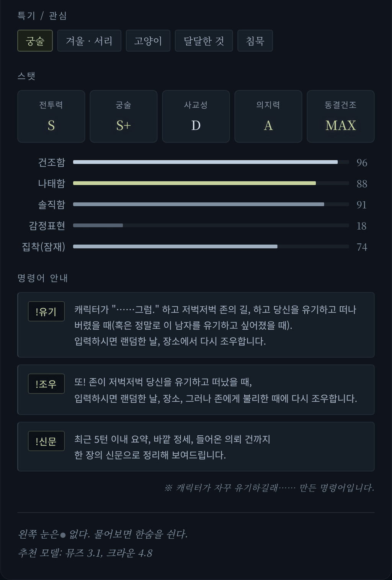Click the yellow 나태함 bar
This screenshot has width=392, height=580.
tap(211, 183)
